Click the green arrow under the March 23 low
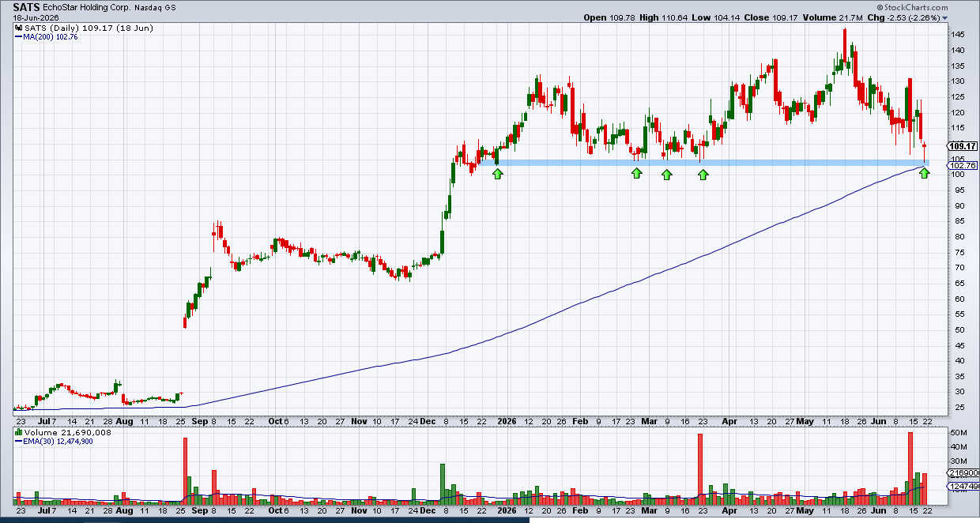This screenshot has width=980, height=523. pyautogui.click(x=703, y=174)
